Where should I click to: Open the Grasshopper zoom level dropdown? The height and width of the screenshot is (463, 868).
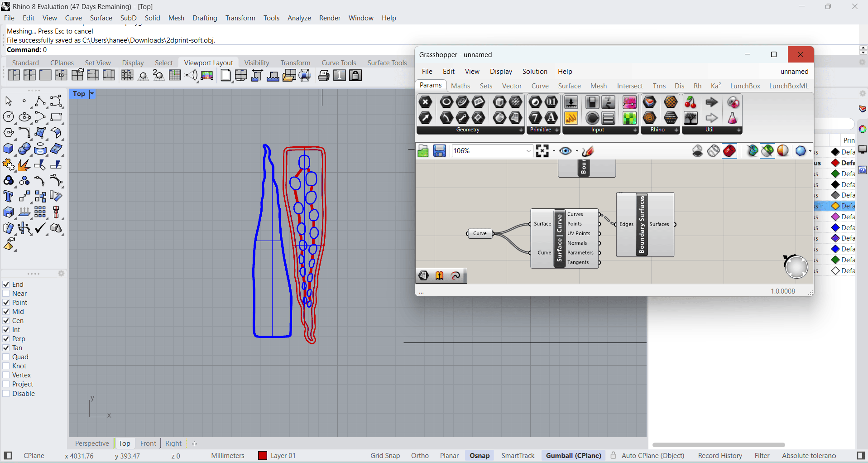pos(528,151)
